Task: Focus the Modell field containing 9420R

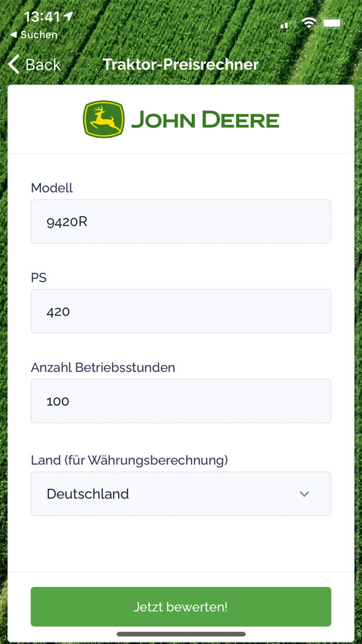Action: tap(180, 222)
